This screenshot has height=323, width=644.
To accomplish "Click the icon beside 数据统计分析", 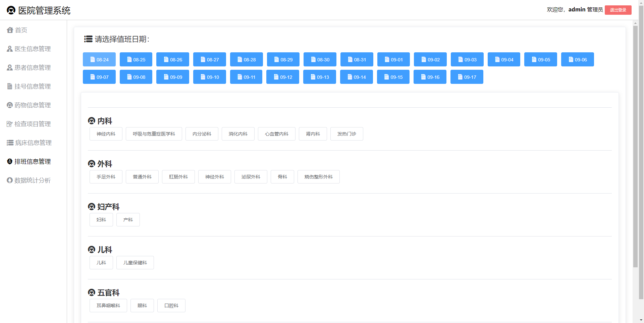I will (x=10, y=180).
